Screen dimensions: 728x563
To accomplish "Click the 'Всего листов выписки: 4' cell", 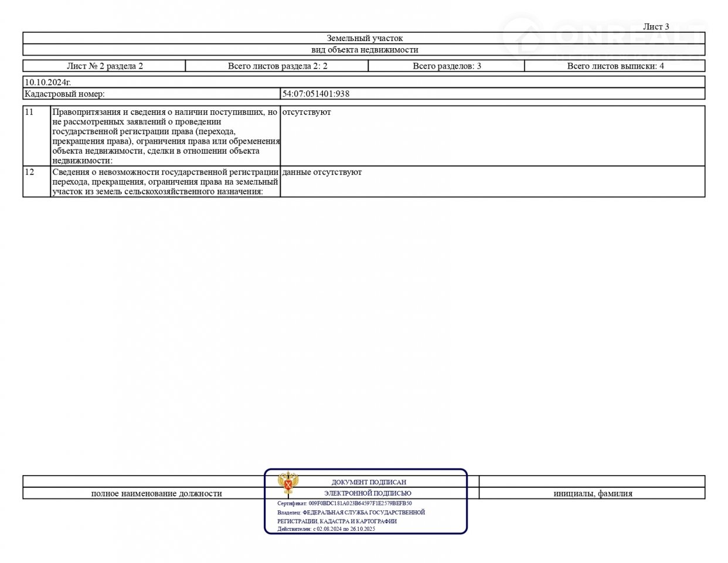I will click(615, 66).
